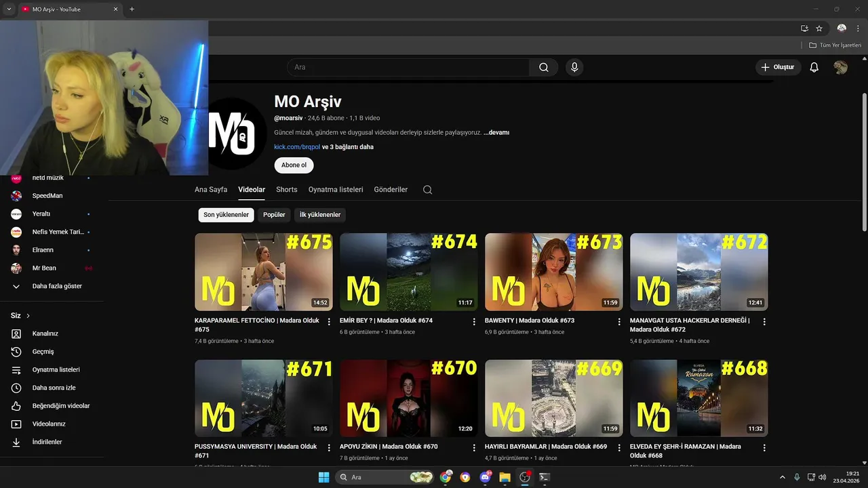
Task: Close the MO Arşiv YouTube tab
Action: (x=115, y=9)
